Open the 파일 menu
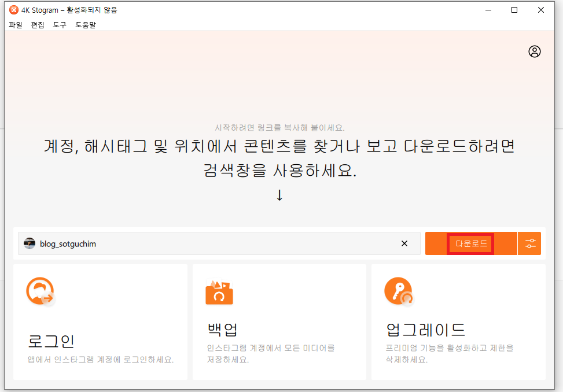563x392 pixels. click(x=16, y=25)
